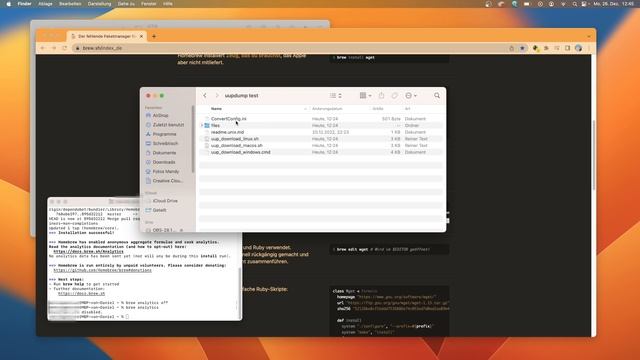Reload the browser page
Image resolution: width=640 pixels, height=360 pixels.
(64, 48)
